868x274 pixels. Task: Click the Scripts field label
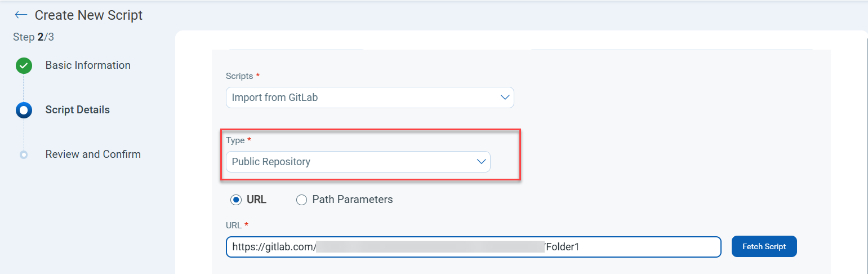(240, 76)
